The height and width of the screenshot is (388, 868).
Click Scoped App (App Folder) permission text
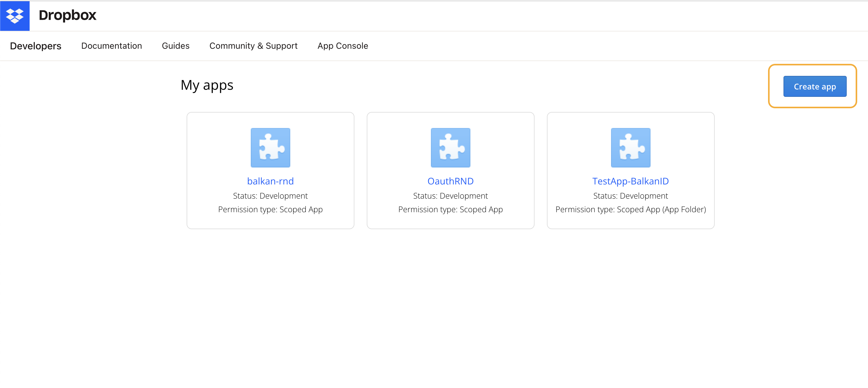coord(630,209)
